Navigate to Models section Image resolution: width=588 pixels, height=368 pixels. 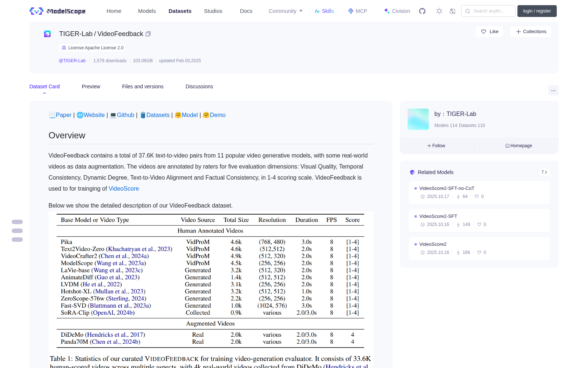point(147,11)
